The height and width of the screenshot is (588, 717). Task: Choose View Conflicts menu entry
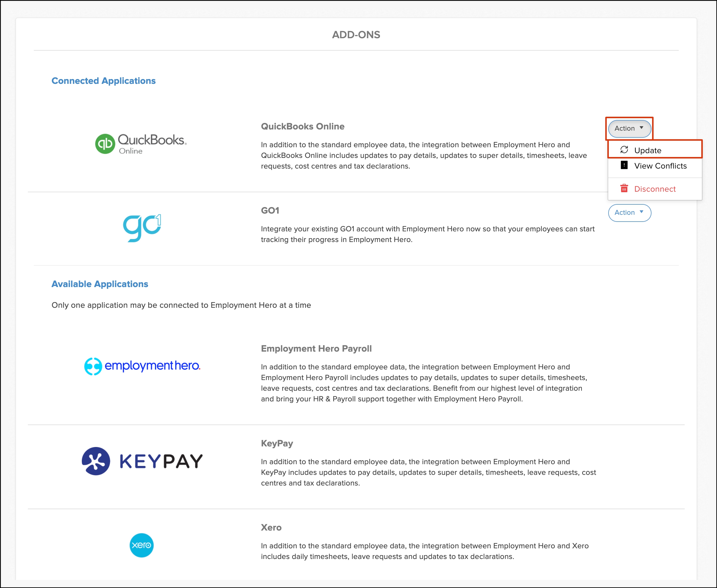(x=660, y=166)
